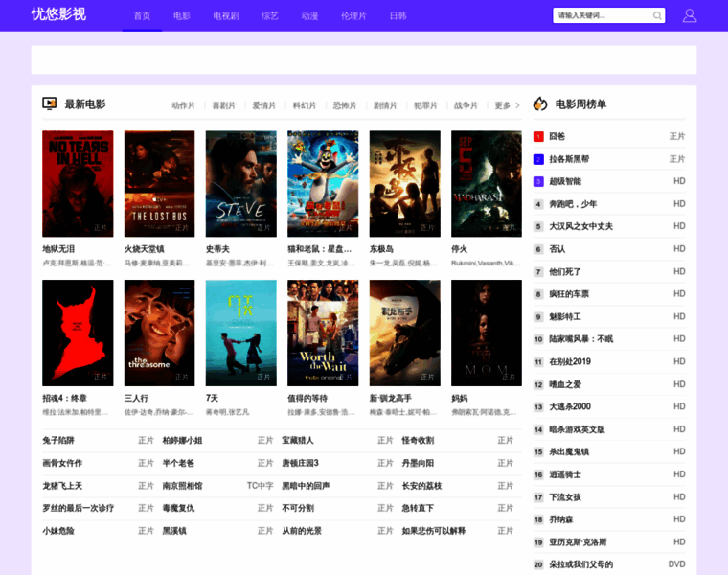Go to the 动漫 section

(309, 16)
